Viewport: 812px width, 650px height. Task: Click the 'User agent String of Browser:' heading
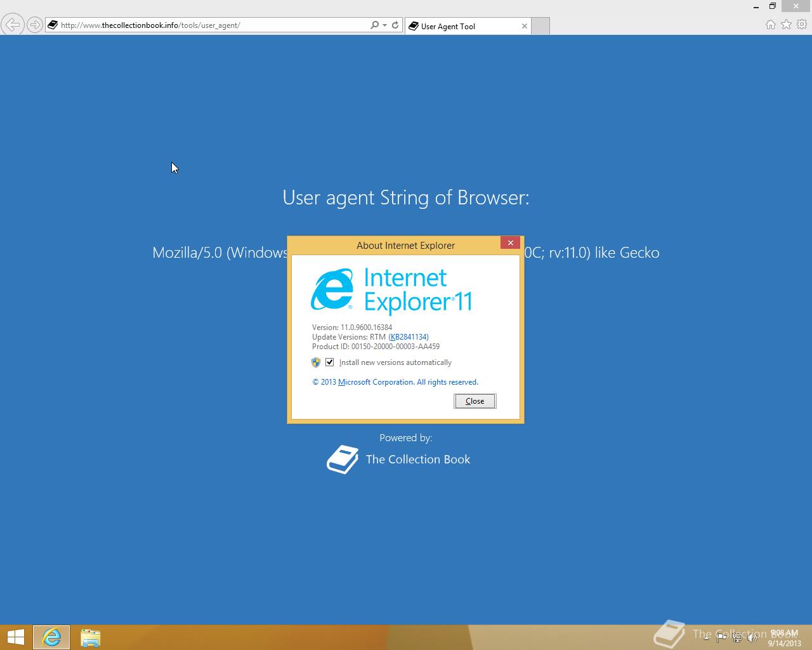406,197
